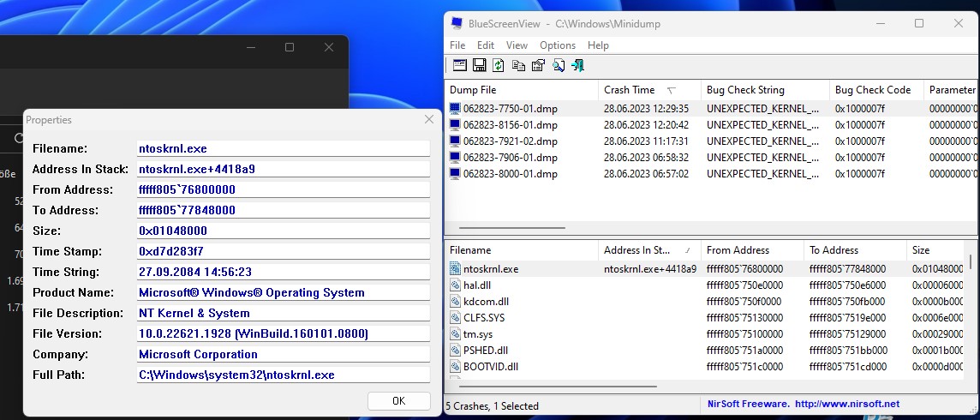Click the Exit door toolbar icon
The width and height of the screenshot is (980, 420).
[577, 65]
